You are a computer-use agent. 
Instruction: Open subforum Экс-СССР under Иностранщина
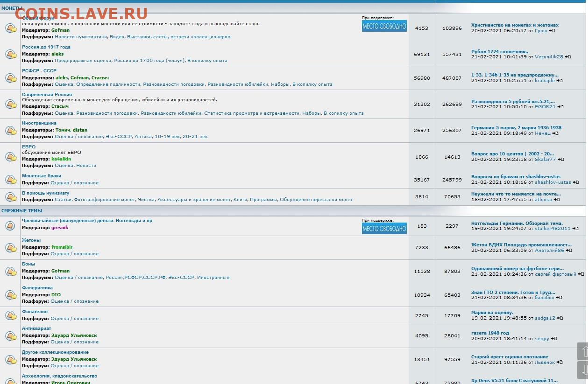pos(119,137)
